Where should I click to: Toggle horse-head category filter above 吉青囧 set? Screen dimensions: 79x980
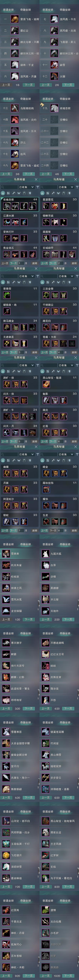click(x=14, y=282)
